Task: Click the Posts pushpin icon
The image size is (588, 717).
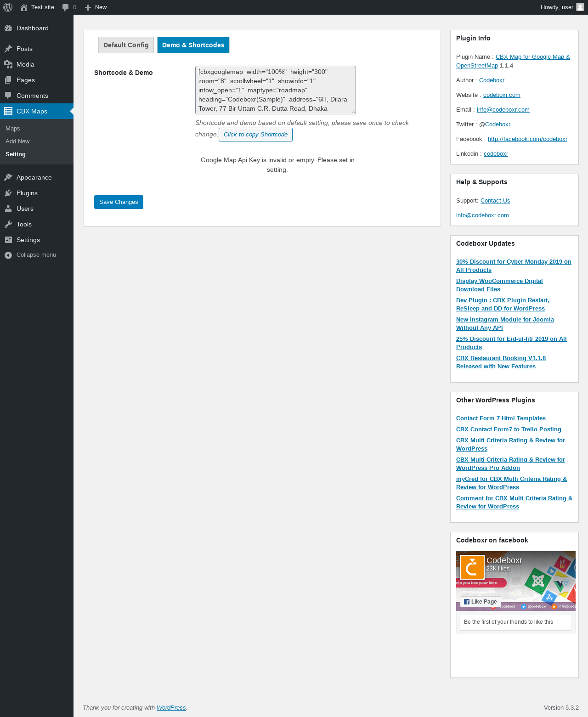Action: 8,49
